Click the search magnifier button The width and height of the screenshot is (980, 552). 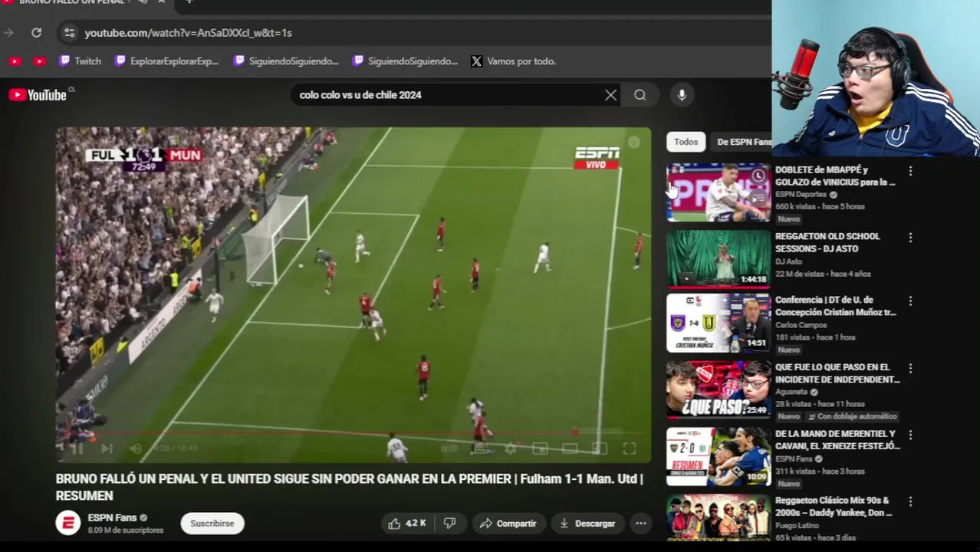[640, 95]
